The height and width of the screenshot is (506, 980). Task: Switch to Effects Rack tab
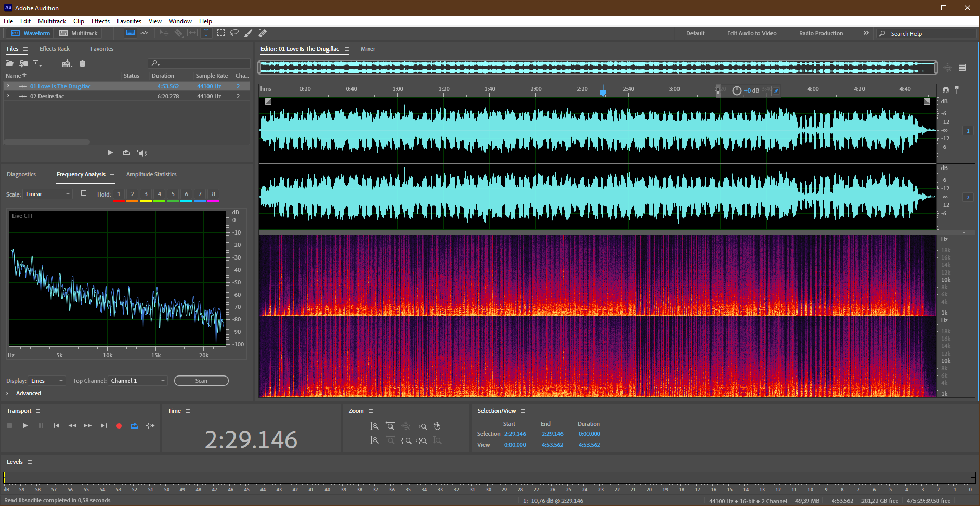tap(55, 49)
